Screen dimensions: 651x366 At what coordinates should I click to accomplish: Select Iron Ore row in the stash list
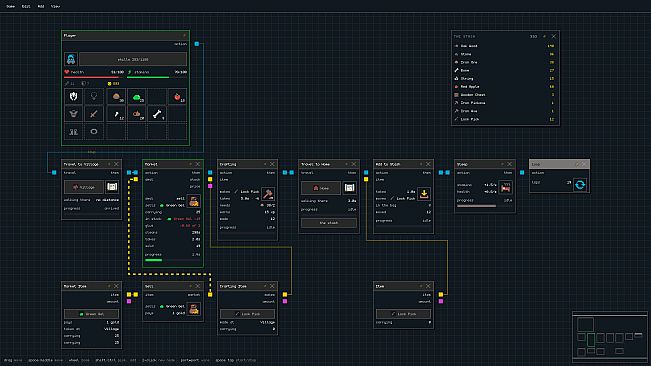(x=505, y=62)
